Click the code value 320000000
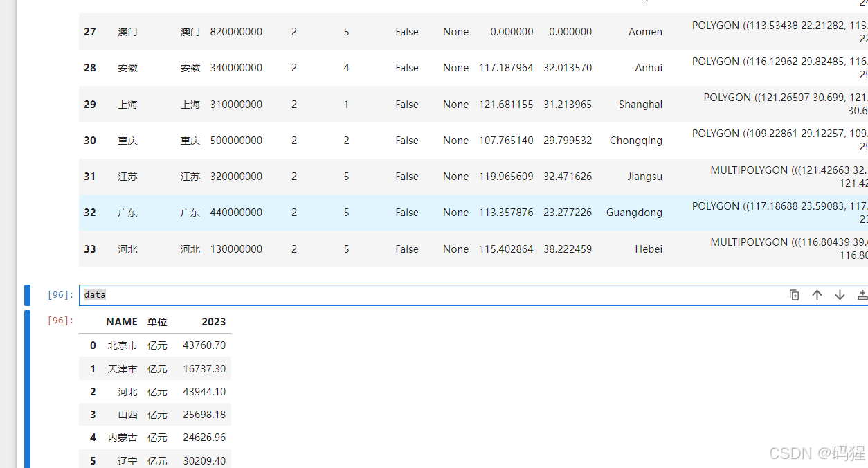 [236, 177]
